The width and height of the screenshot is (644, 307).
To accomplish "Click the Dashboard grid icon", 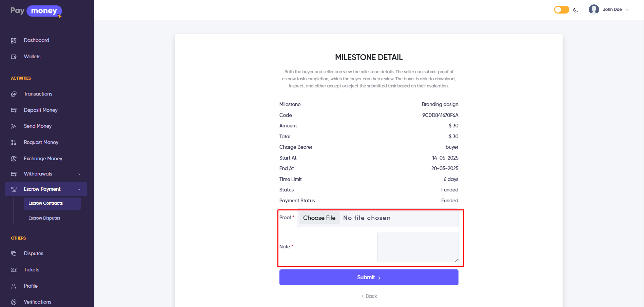I will point(14,41).
